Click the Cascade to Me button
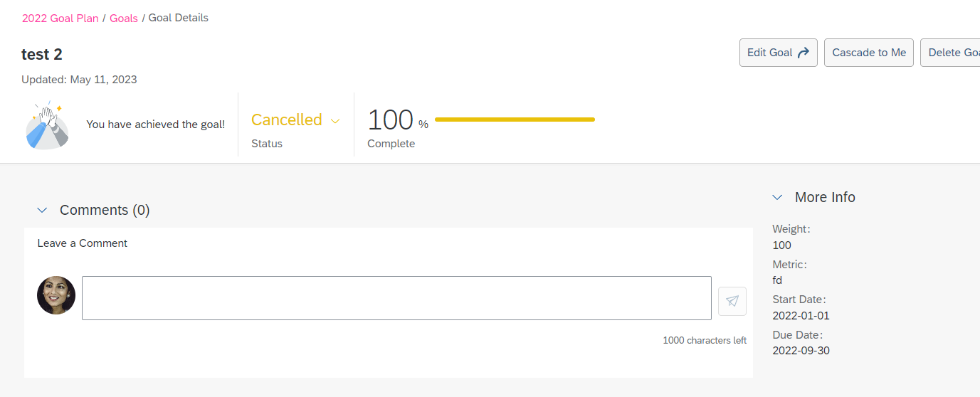Screen dimensions: 980x397 [869, 53]
